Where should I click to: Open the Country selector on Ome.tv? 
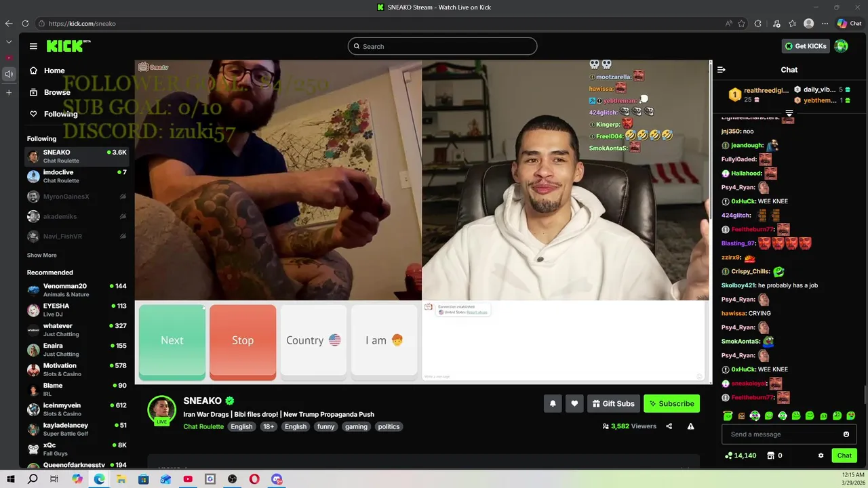(x=313, y=341)
